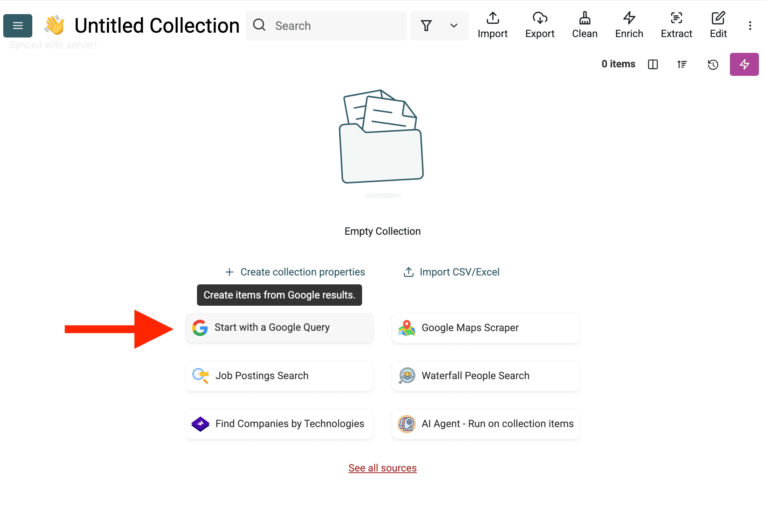Toggle the sort order control
767x532 pixels.
pos(681,64)
